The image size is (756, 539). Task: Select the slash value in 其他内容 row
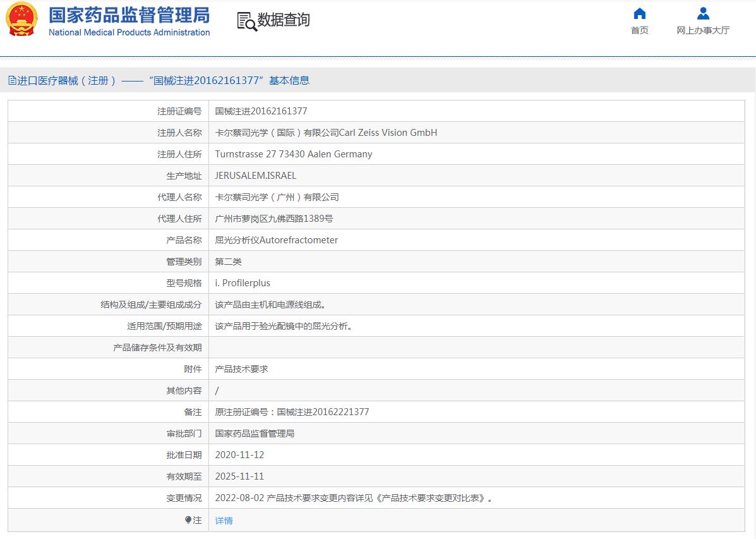(217, 391)
